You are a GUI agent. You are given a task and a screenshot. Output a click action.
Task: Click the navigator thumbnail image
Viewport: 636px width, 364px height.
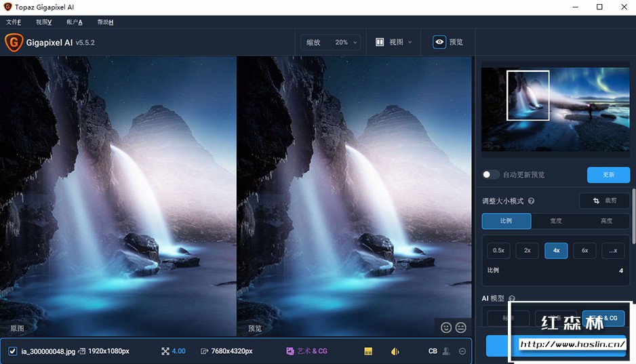click(x=555, y=109)
